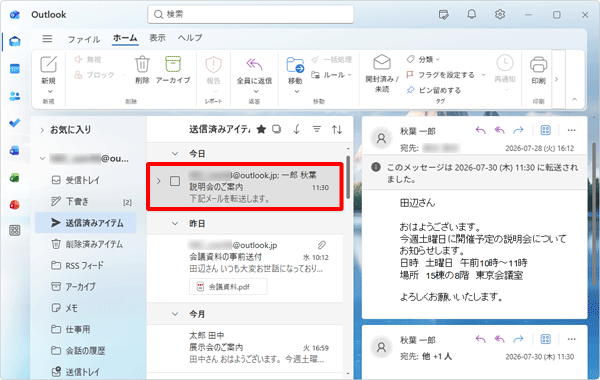Open more actions on 2026-07-28 message
This screenshot has height=380, width=600.
pyautogui.click(x=571, y=130)
